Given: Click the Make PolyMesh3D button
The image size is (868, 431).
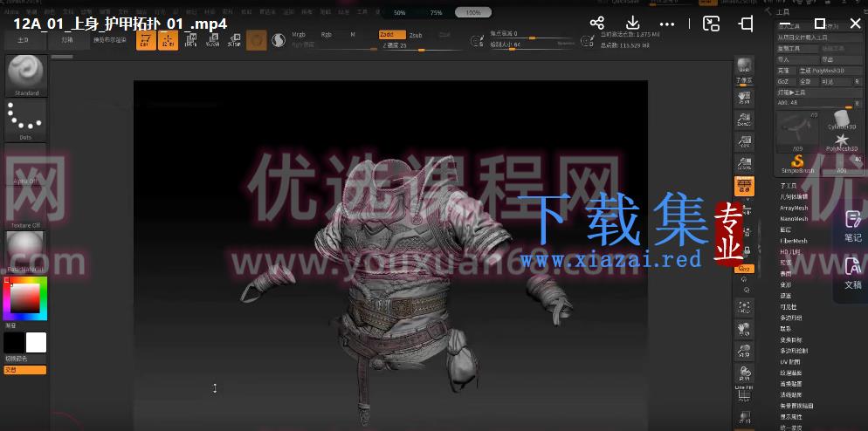Looking at the screenshot, I should coord(830,71).
